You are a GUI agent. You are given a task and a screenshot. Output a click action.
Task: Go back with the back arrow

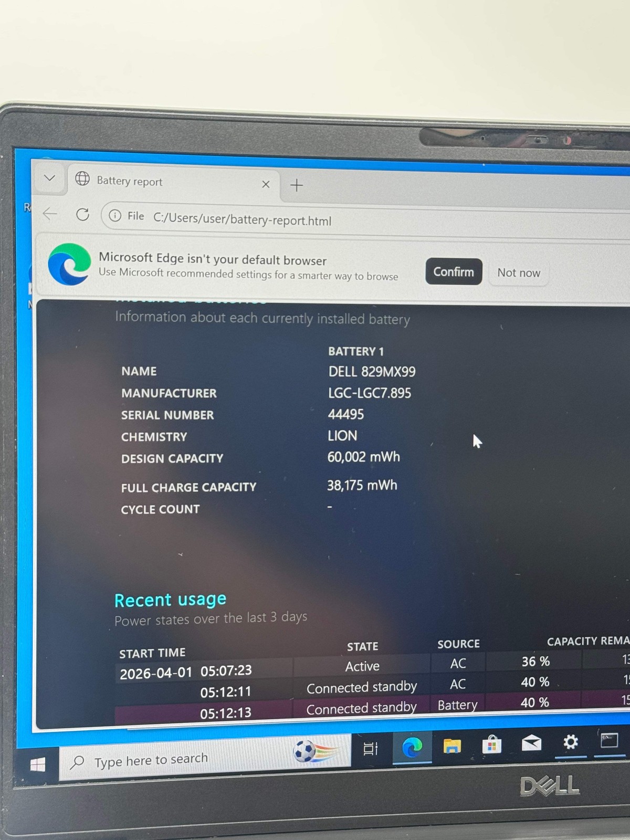(50, 214)
